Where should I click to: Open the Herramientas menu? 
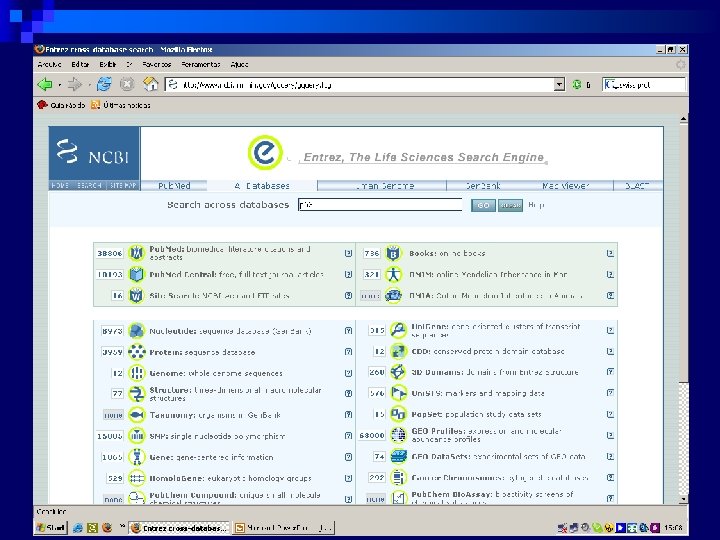pyautogui.click(x=201, y=64)
